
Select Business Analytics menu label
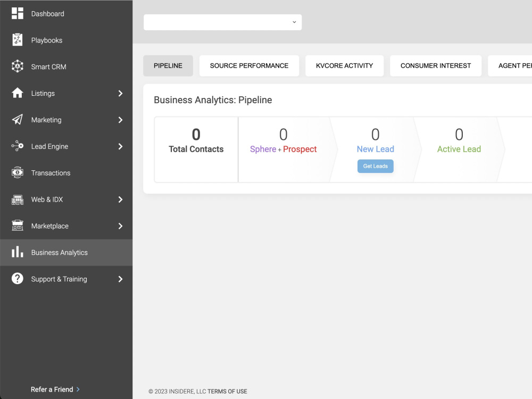pos(60,252)
